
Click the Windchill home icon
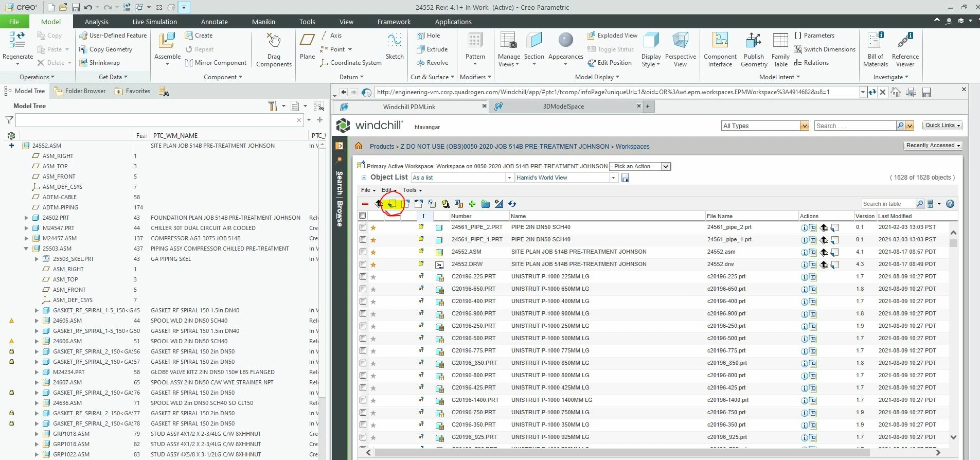pos(359,146)
